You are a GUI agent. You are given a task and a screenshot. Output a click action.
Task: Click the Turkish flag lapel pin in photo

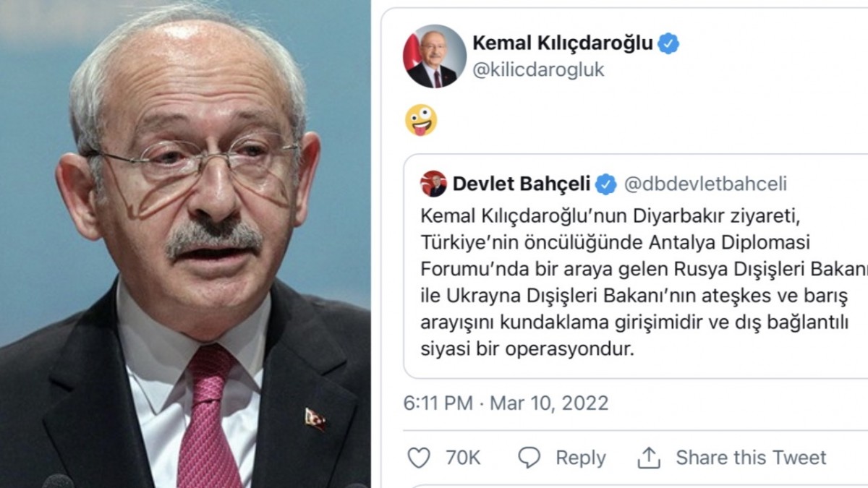pyautogui.click(x=315, y=419)
